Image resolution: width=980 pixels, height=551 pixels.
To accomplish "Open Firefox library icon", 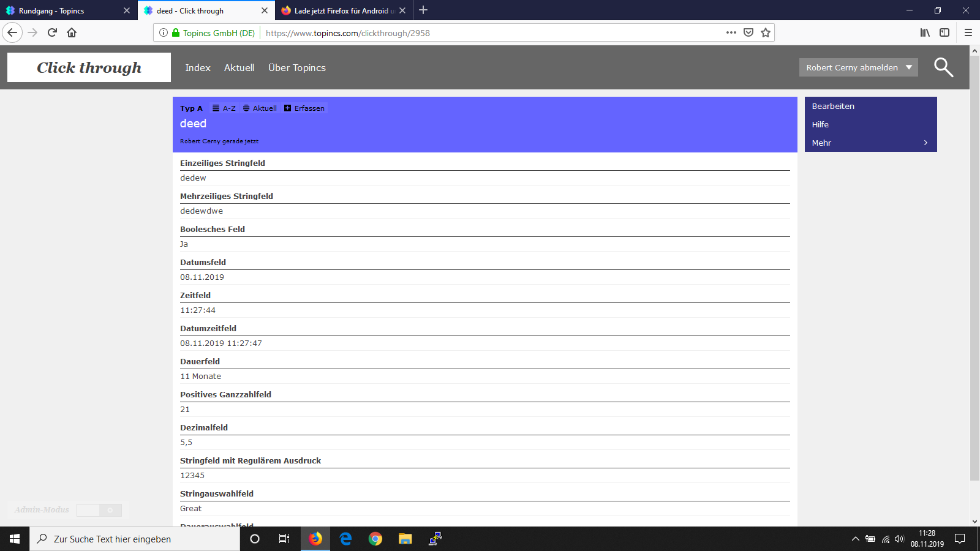I will coord(925,32).
